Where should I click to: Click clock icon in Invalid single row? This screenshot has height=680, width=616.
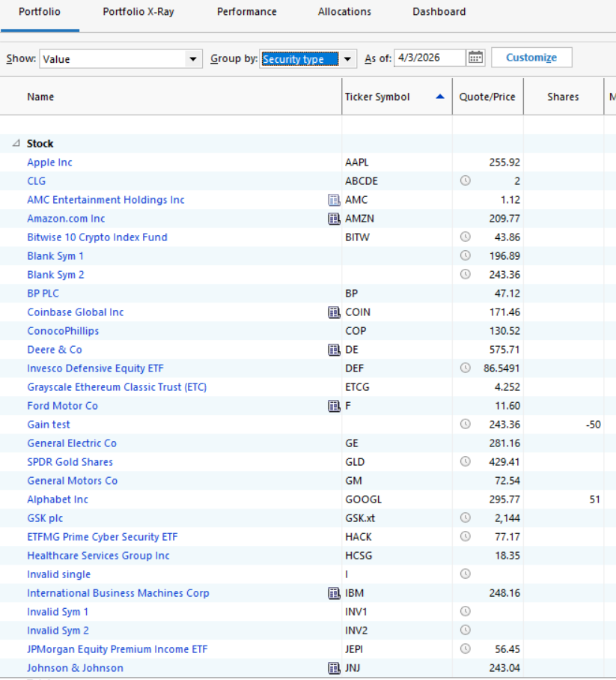465,574
